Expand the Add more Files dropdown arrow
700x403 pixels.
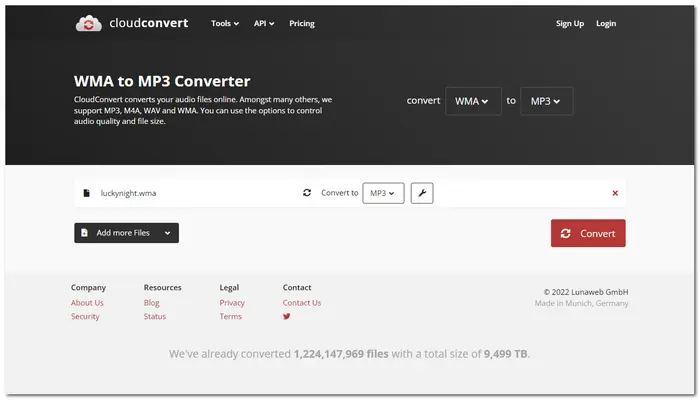167,233
